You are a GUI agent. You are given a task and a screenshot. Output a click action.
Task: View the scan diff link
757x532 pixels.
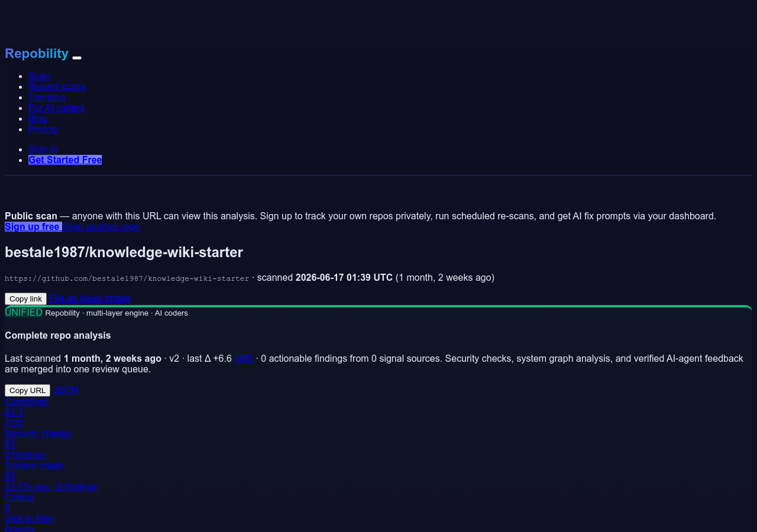click(x=244, y=358)
